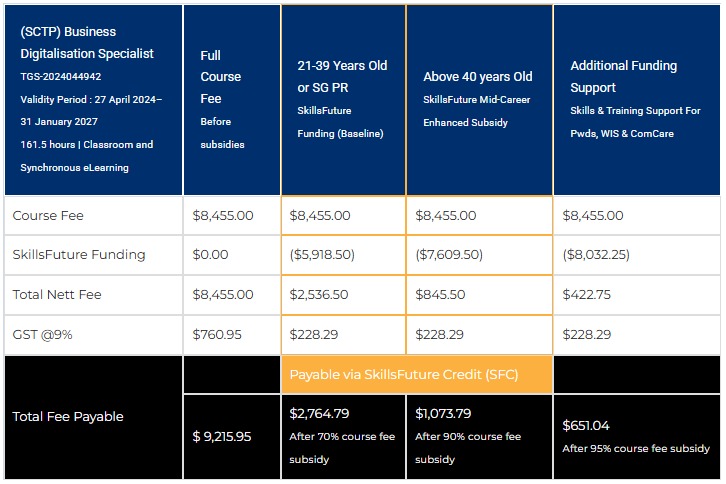This screenshot has width=726, height=484.
Task: Select the GST @9% row label
Action: pyautogui.click(x=42, y=334)
